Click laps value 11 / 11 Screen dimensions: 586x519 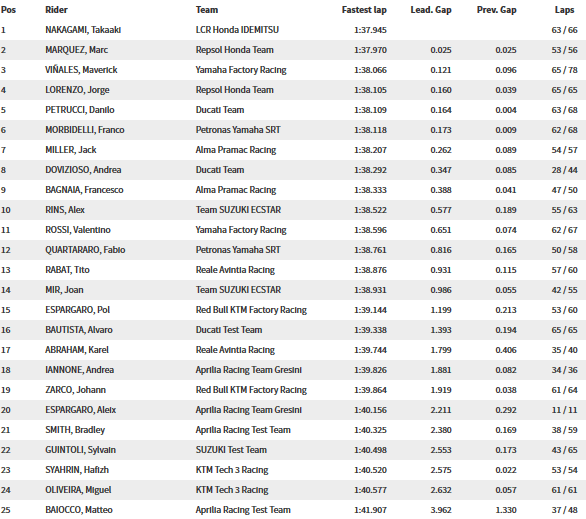[x=564, y=410]
